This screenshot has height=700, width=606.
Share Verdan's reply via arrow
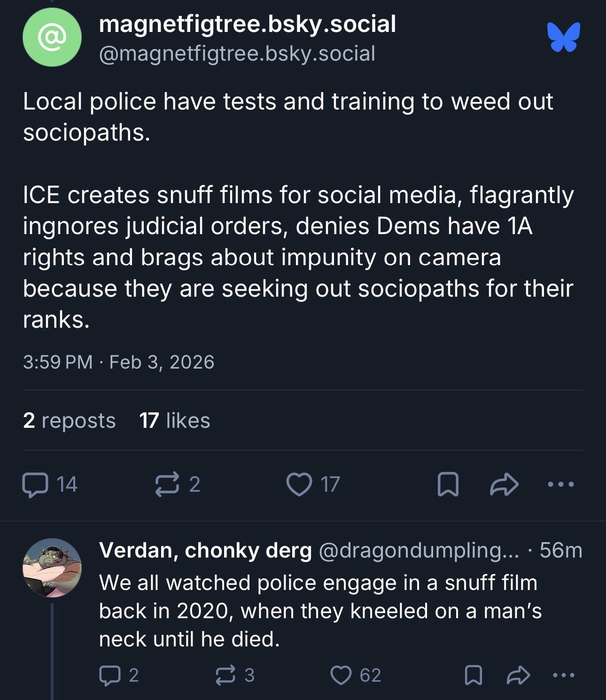coord(519,675)
